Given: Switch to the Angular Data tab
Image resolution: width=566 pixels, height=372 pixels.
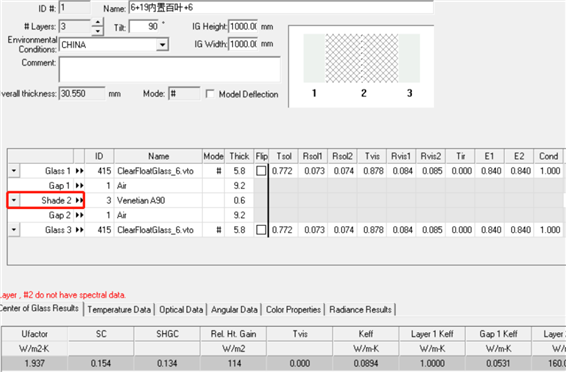Looking at the screenshot, I should tap(234, 310).
